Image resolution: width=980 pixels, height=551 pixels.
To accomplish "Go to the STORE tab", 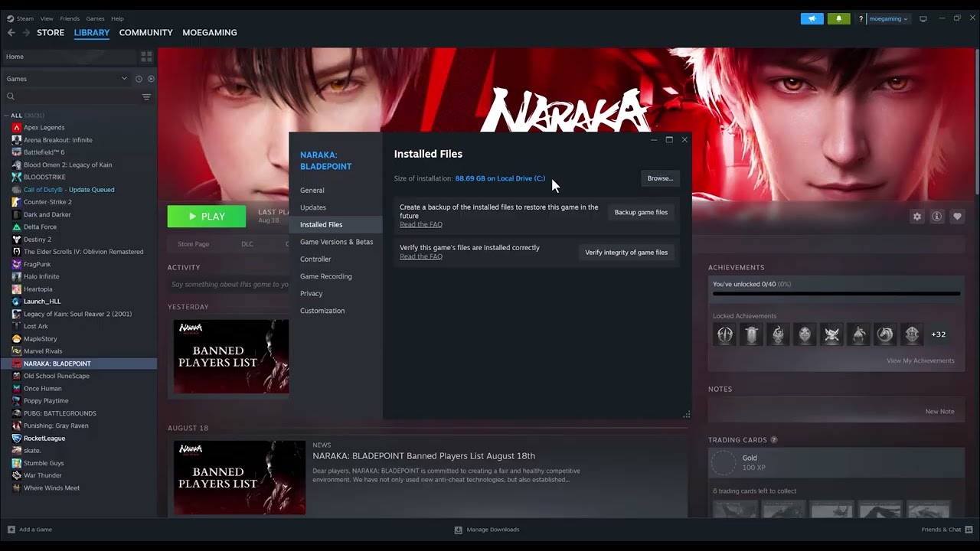I will (51, 33).
